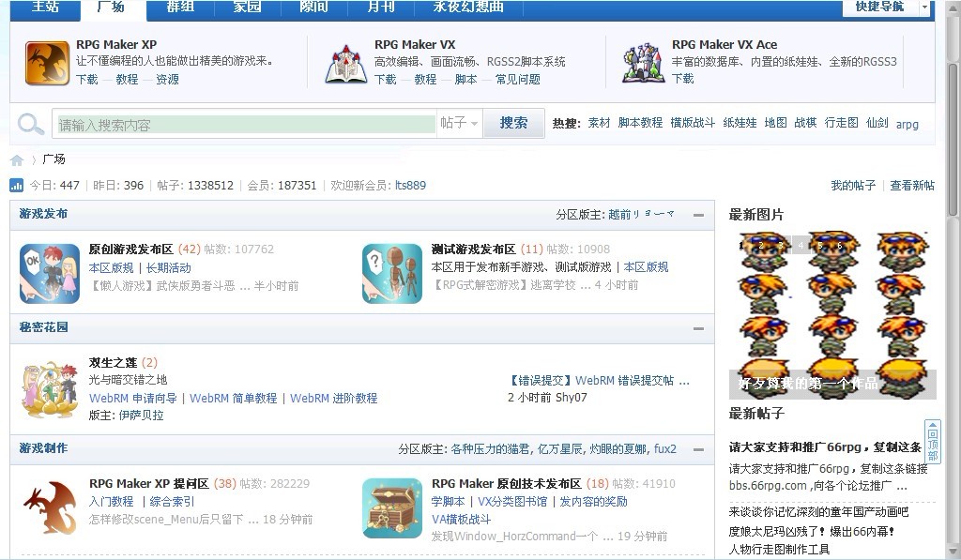Open the 双生之莲 forum title

pos(113,363)
